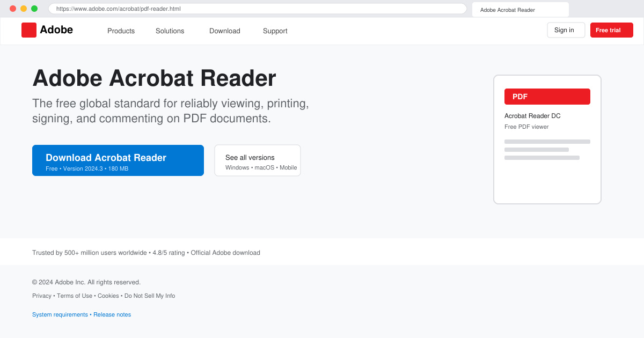Click the red Adobe logo icon
This screenshot has width=644, height=338.
coord(29,30)
